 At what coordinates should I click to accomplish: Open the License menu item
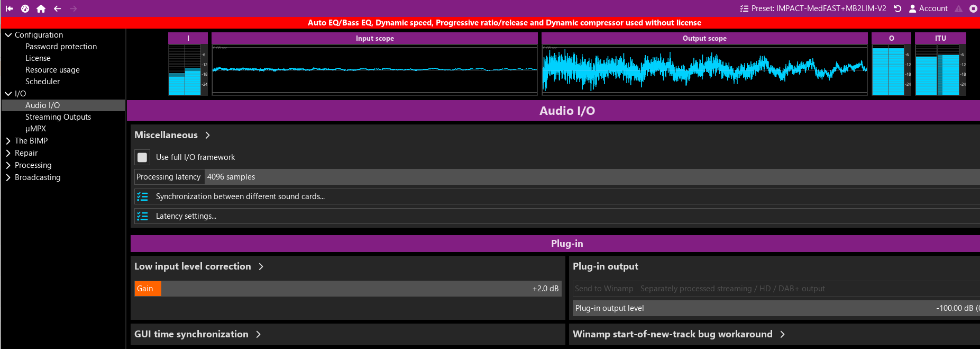pos(38,58)
